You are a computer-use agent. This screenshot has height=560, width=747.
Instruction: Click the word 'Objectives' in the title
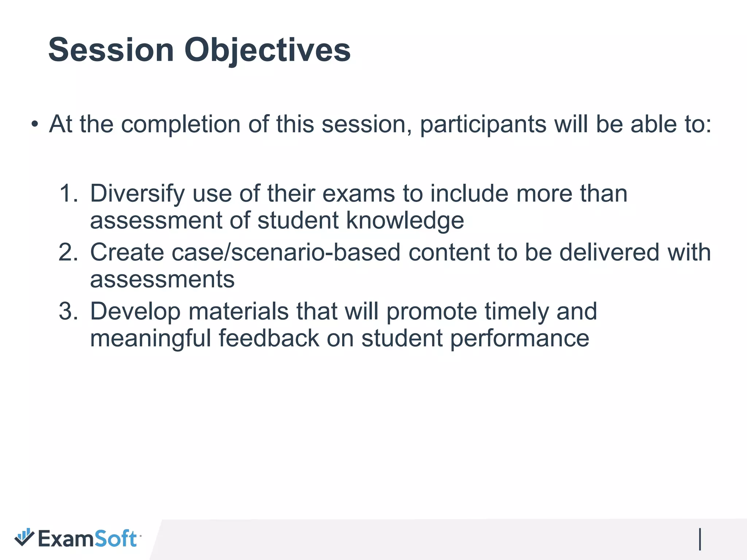pyautogui.click(x=267, y=50)
